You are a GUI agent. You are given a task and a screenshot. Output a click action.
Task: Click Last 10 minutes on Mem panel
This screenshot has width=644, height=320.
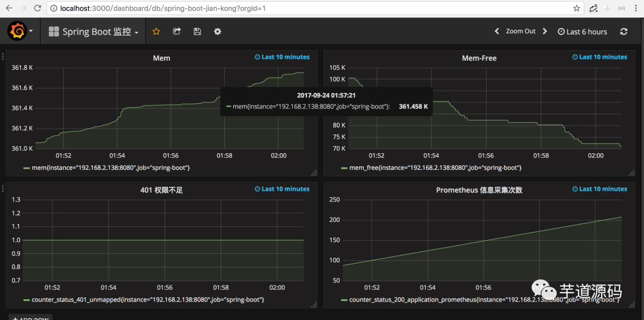click(282, 57)
